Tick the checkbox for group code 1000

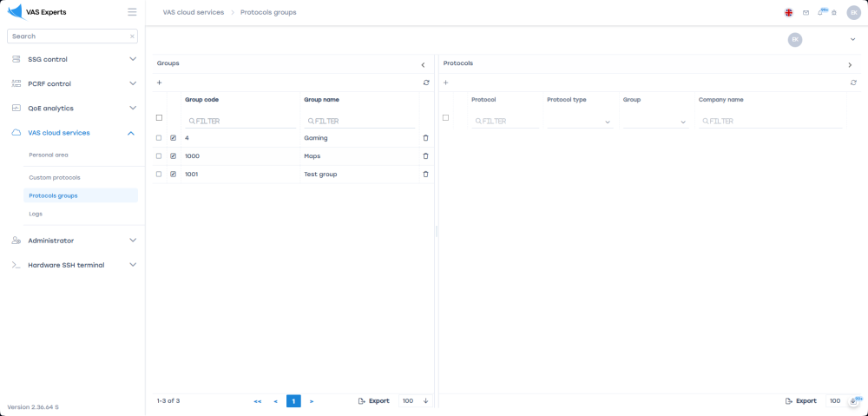point(159,156)
